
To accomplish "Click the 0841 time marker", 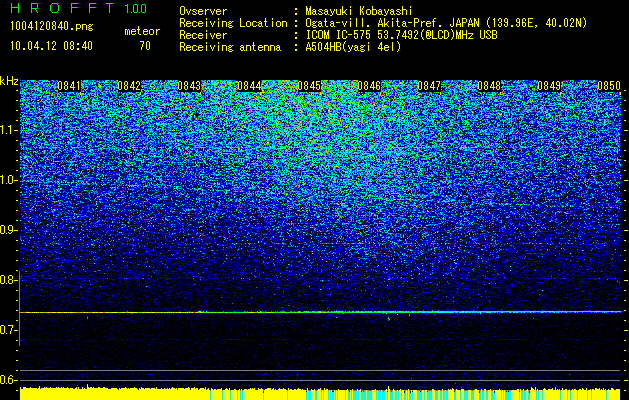I will [69, 86].
